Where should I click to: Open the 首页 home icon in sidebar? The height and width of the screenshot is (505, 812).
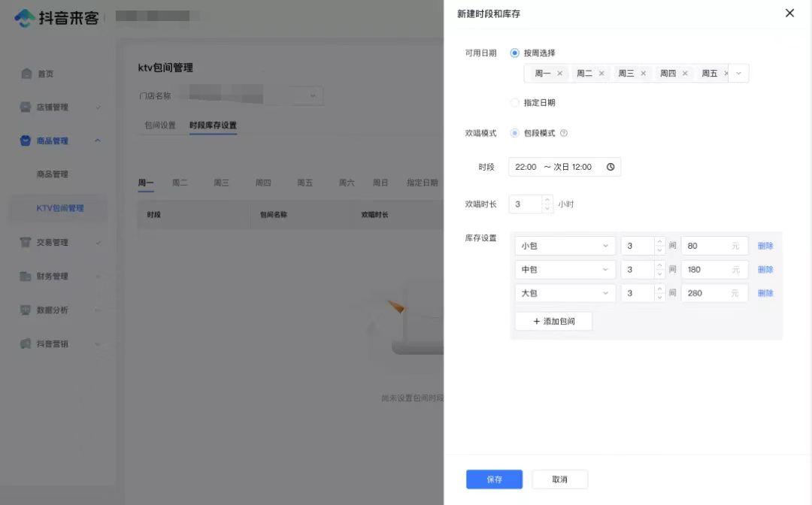pyautogui.click(x=26, y=74)
